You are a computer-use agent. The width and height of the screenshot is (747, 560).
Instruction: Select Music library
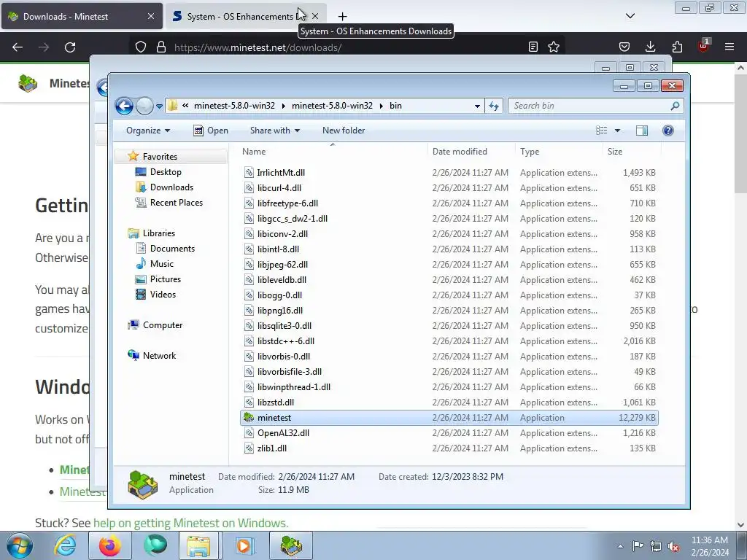[161, 264]
